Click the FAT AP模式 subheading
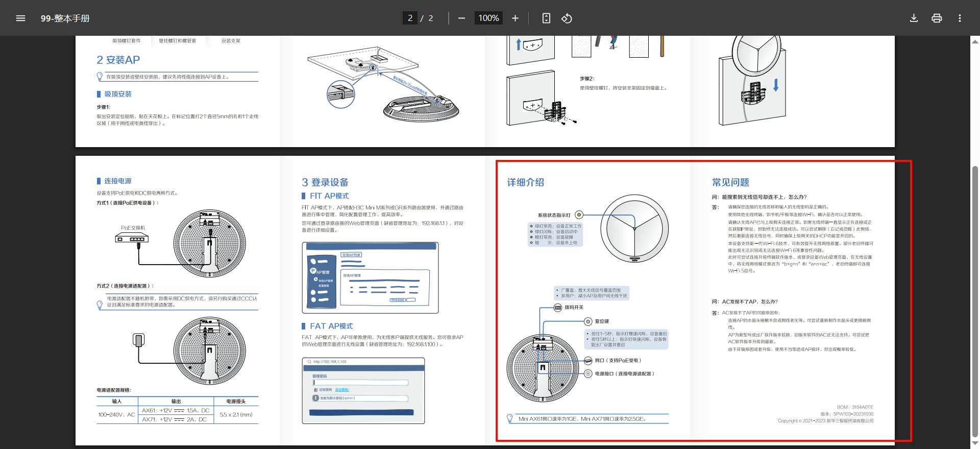This screenshot has width=980, height=449. click(x=331, y=326)
